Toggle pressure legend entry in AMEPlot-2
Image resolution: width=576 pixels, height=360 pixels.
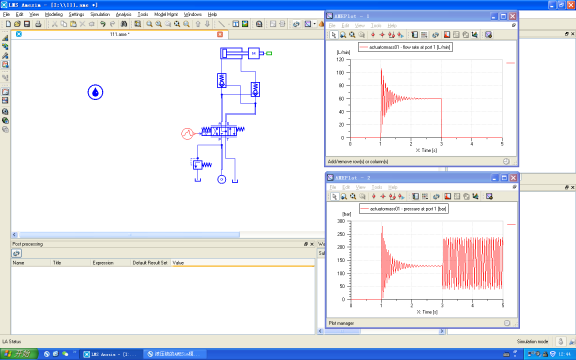pos(404,209)
